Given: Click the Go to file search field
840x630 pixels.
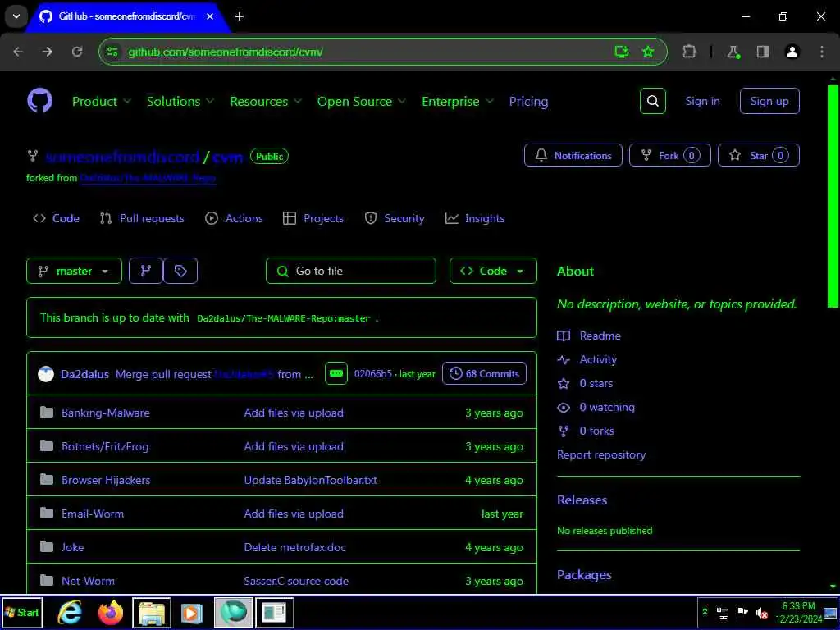Looking at the screenshot, I should [351, 271].
